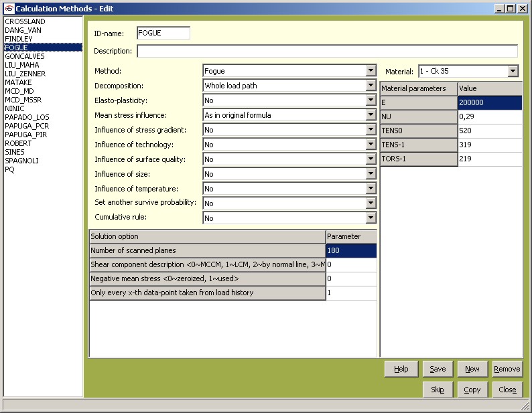
Task: Select PAPUGA_PIR in the methods list
Action: pos(43,135)
